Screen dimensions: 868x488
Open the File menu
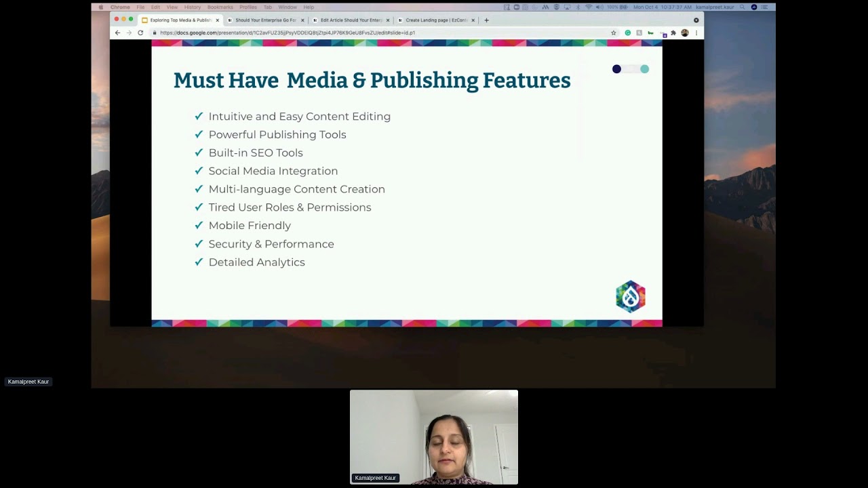140,7
